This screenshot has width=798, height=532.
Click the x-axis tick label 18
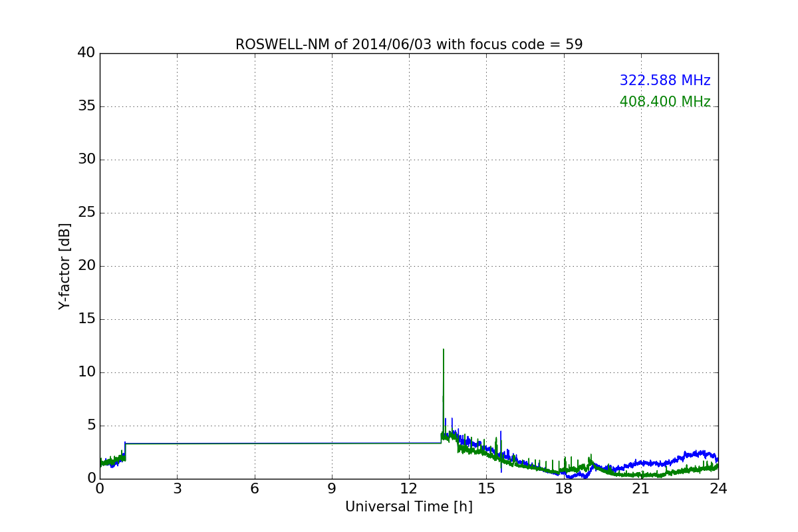(x=564, y=489)
